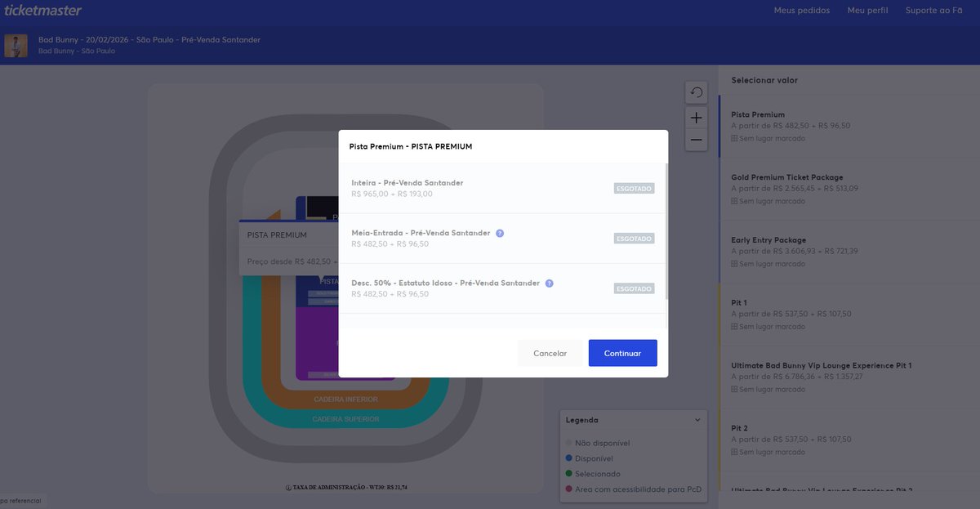
Task: Click seat icon under Gold Premium Ticket Package
Action: click(x=734, y=201)
